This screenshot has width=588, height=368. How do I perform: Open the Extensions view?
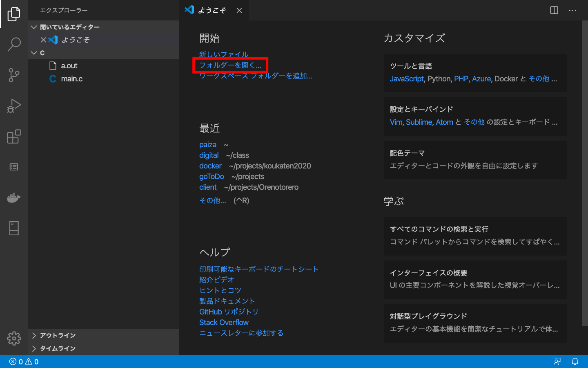click(x=14, y=137)
